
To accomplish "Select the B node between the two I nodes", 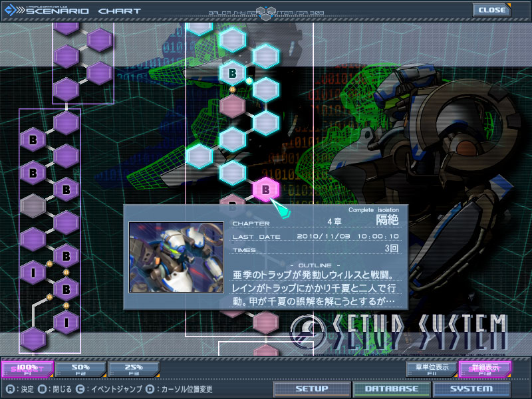I will click(x=66, y=289).
